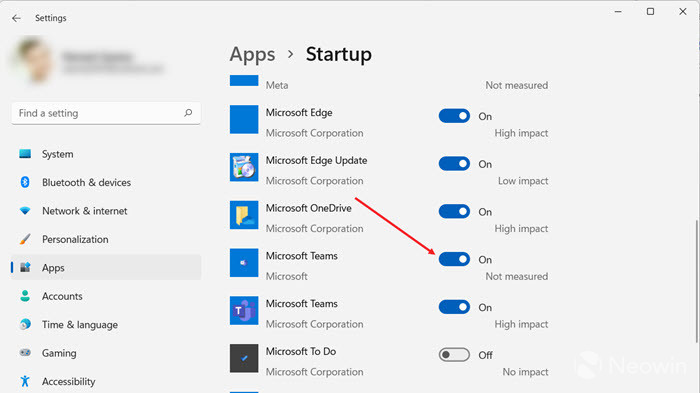The height and width of the screenshot is (393, 700).
Task: Click the Find a setting search box
Action: 106,113
